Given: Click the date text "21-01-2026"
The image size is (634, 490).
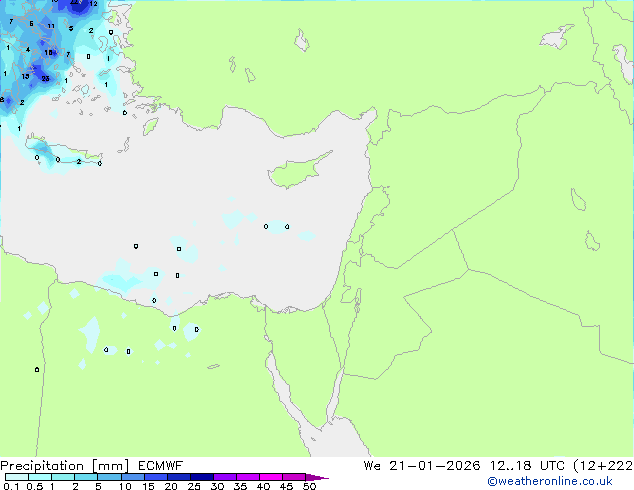Looking at the screenshot, I should pos(434,466).
